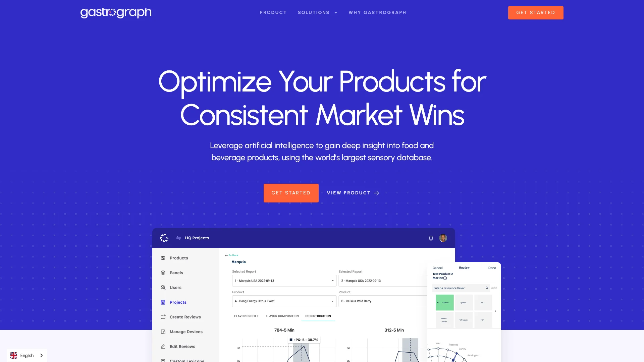Image resolution: width=644 pixels, height=362 pixels.
Task: Click the Add reference flavor input field
Action: [459, 288]
